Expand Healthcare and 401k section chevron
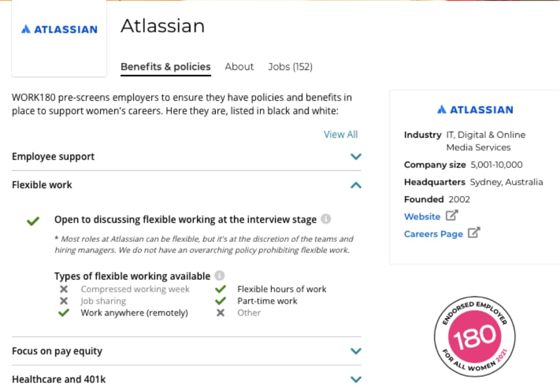 [356, 379]
